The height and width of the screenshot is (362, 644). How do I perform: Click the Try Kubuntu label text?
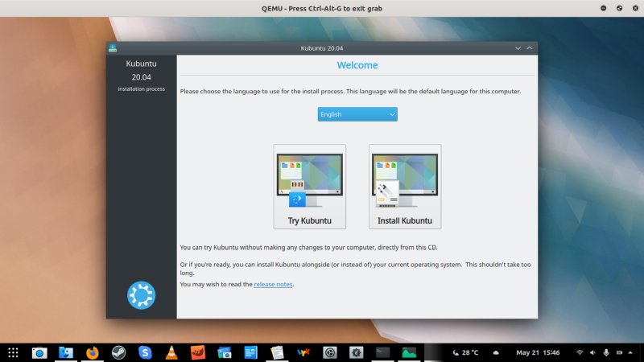[309, 220]
